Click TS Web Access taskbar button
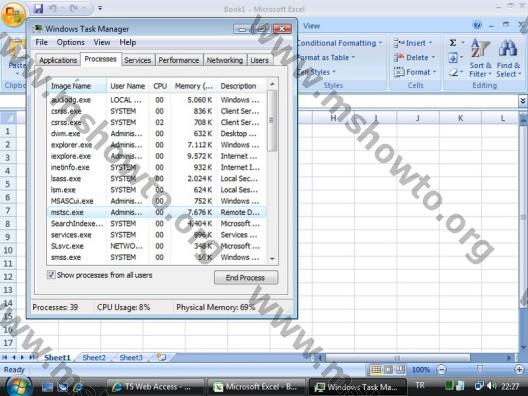 tap(155, 387)
